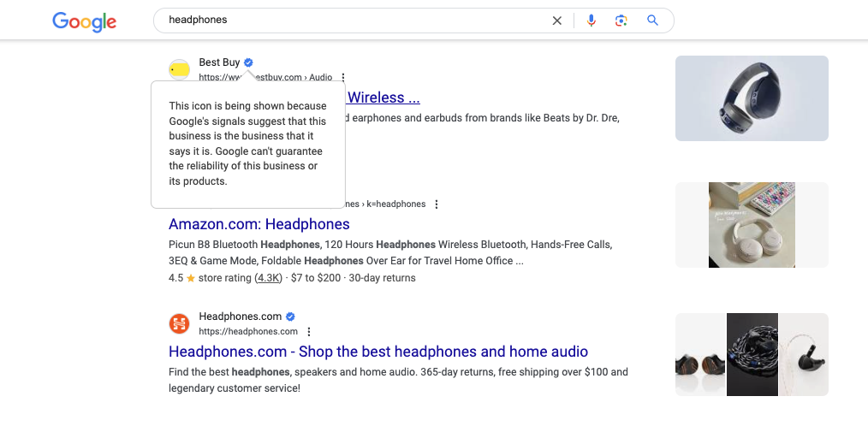Open the Amazon.com: Headphones result
The height and width of the screenshot is (426, 868).
[x=259, y=224]
